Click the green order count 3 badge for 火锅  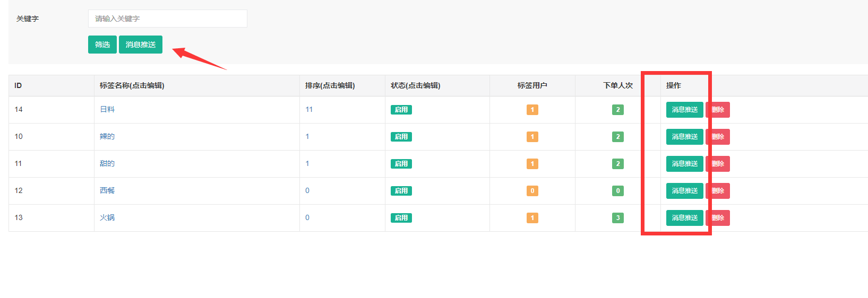(x=618, y=218)
